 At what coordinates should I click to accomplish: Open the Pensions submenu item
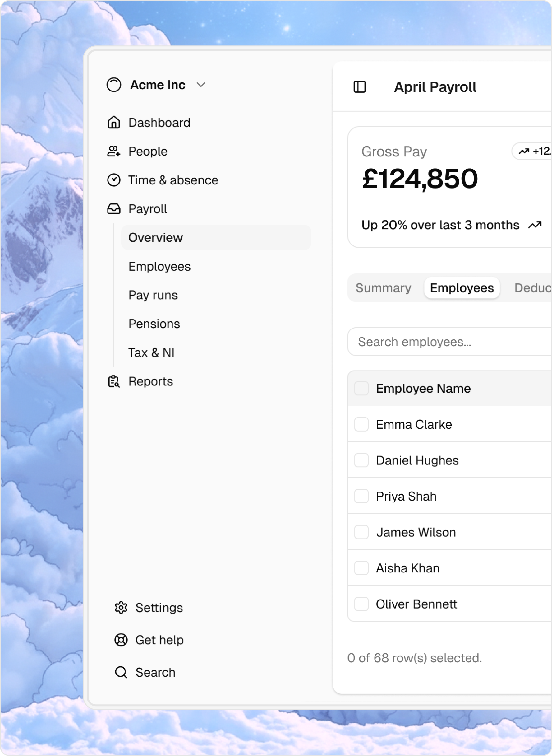tap(154, 324)
